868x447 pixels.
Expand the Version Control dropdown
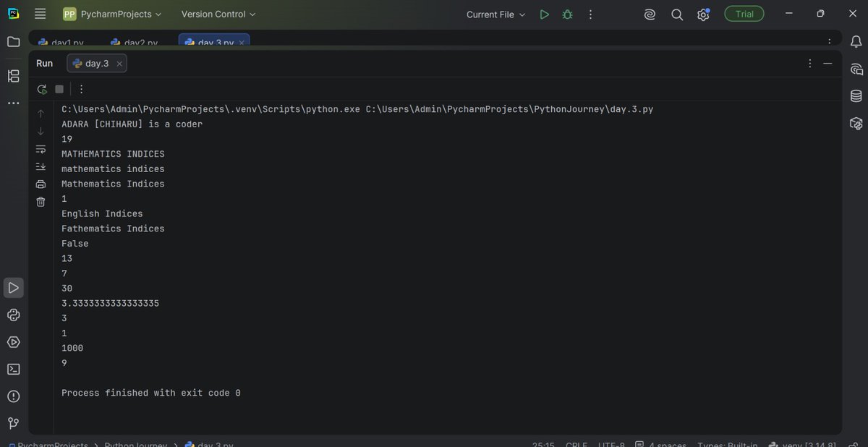pyautogui.click(x=218, y=14)
